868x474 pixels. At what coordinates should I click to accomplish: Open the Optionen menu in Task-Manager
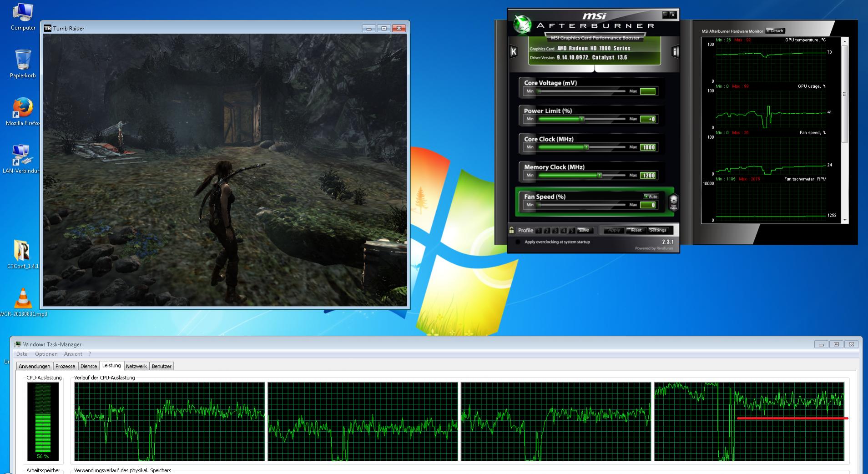click(46, 354)
